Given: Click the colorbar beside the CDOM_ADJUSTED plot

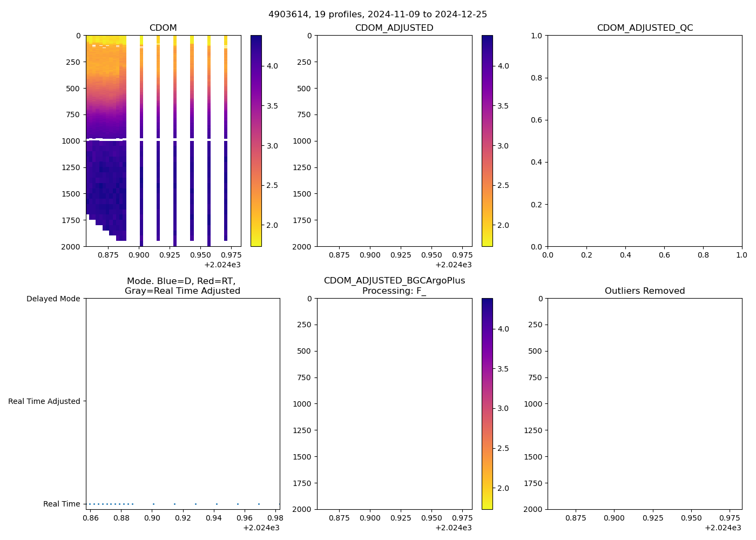Looking at the screenshot, I should (x=487, y=140).
